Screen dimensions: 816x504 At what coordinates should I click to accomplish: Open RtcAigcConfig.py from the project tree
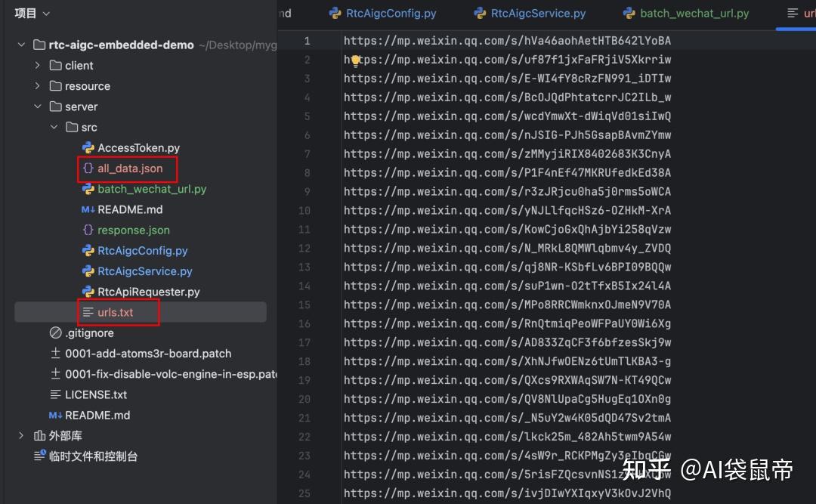click(143, 250)
